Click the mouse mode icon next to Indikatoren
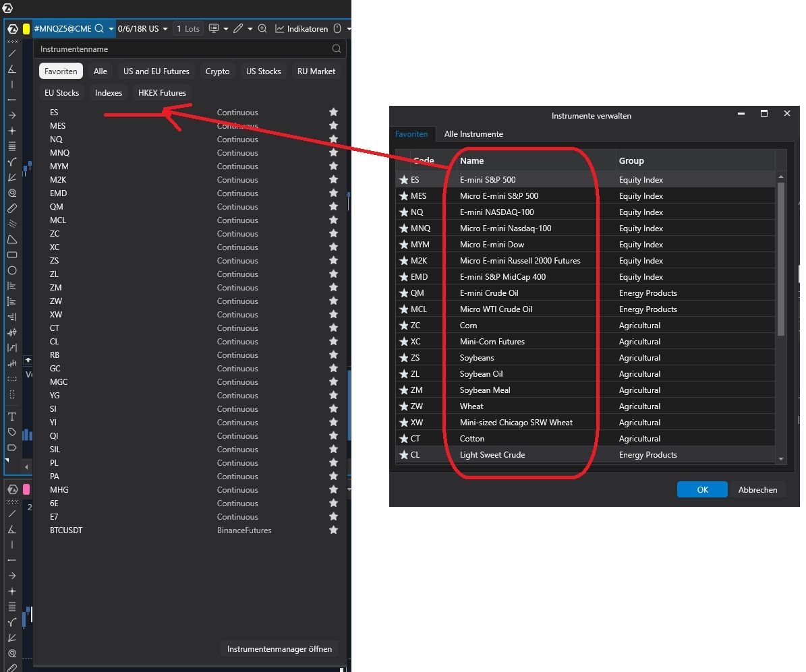 [337, 29]
